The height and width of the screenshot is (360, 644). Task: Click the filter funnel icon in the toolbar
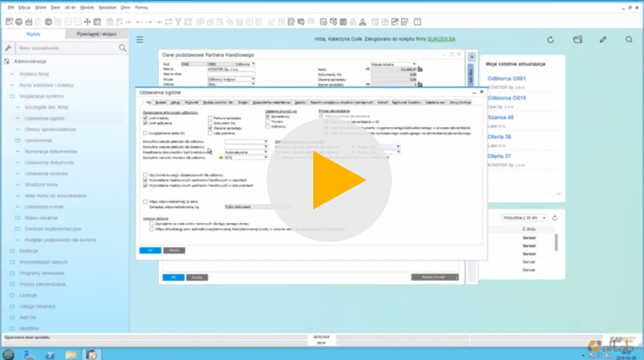coord(179,22)
